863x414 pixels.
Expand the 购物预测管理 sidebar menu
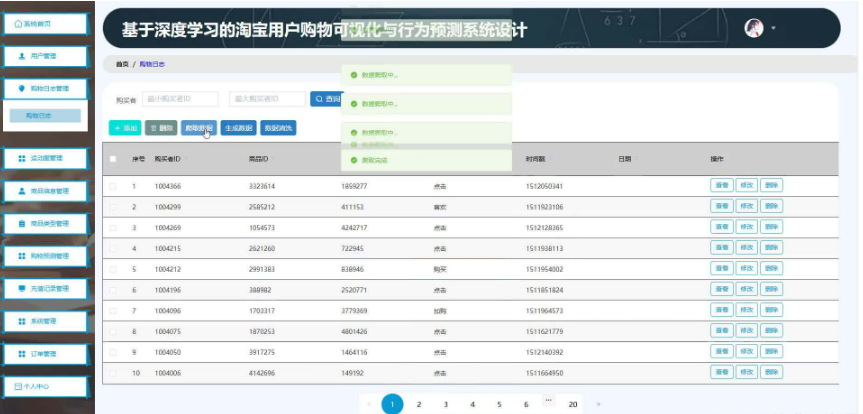(x=45, y=256)
